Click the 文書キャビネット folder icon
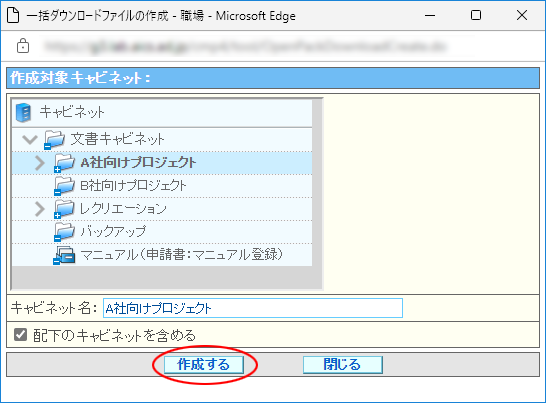Image resolution: width=546 pixels, height=403 pixels. tap(54, 140)
